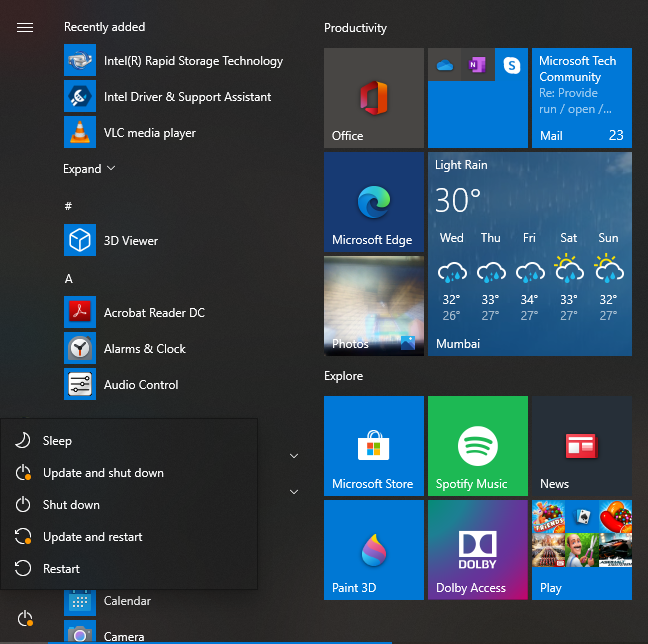Image resolution: width=648 pixels, height=644 pixels.
Task: Open Audio Control list entry text
Action: coord(141,385)
